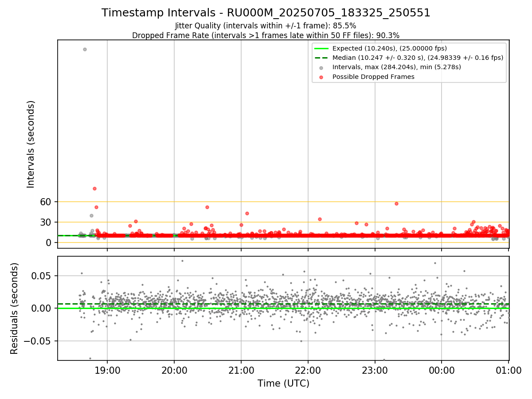Screen dimensions: 532x399
Task: Click the solid green line sample in legend
Action: [321, 48]
